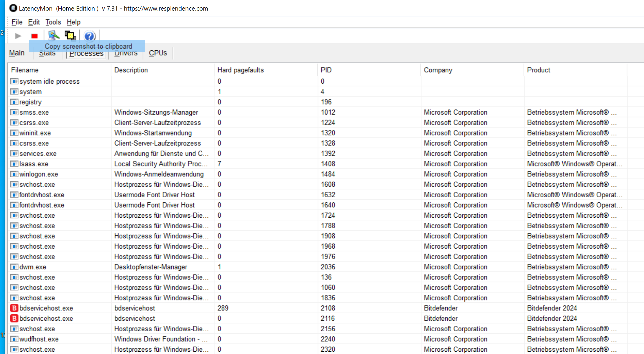644x354 pixels.
Task: Open the Options tool icon in toolbar
Action: point(53,36)
